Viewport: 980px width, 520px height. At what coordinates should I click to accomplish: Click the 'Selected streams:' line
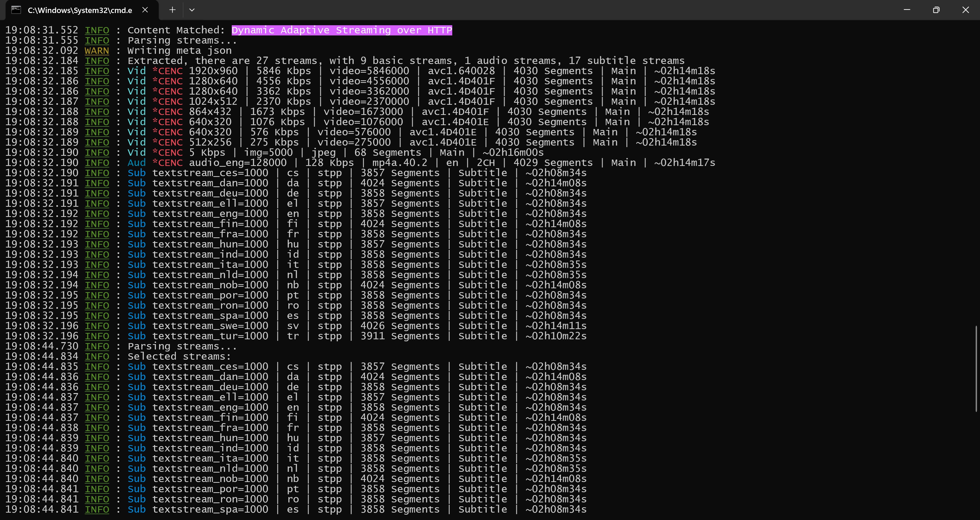point(179,357)
